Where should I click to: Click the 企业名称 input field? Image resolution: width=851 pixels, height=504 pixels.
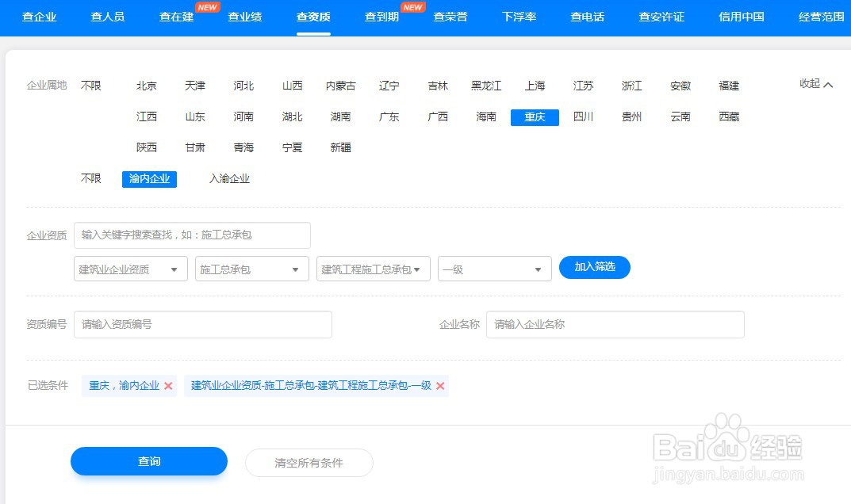615,324
